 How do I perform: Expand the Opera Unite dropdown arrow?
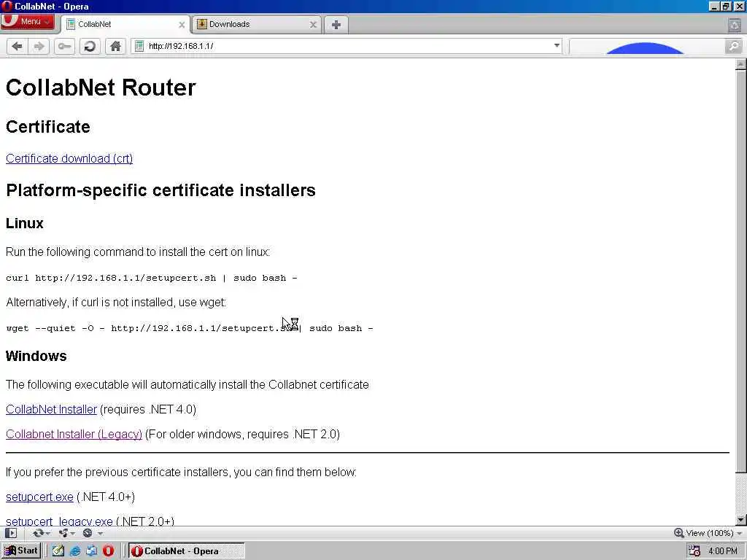[x=72, y=534]
